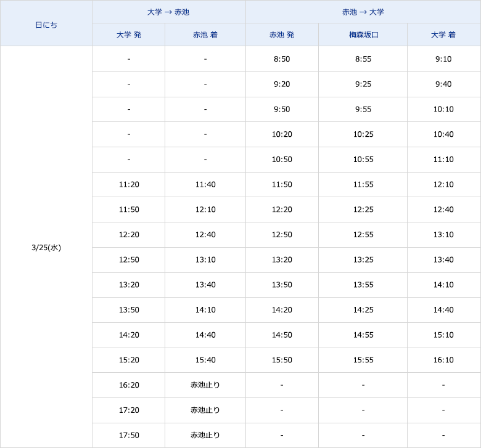Click 赤池止り in the 17:20 row
This screenshot has width=481, height=448.
click(x=205, y=410)
